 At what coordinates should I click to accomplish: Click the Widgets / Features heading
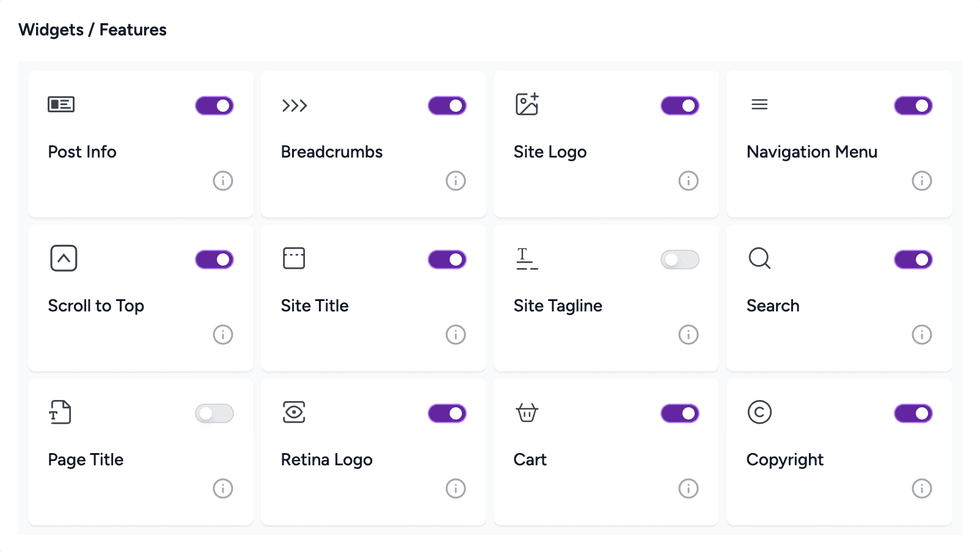point(92,29)
